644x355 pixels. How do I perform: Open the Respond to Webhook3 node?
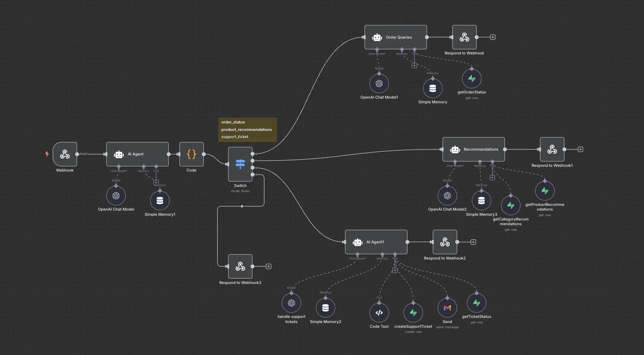pyautogui.click(x=240, y=267)
